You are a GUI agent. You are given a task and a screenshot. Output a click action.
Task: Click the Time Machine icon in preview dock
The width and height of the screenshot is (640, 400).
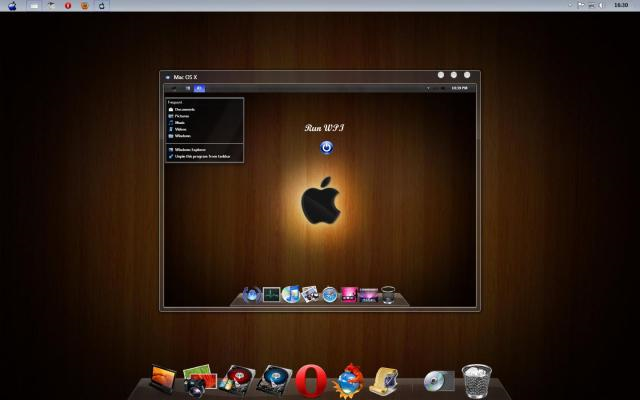click(x=251, y=295)
